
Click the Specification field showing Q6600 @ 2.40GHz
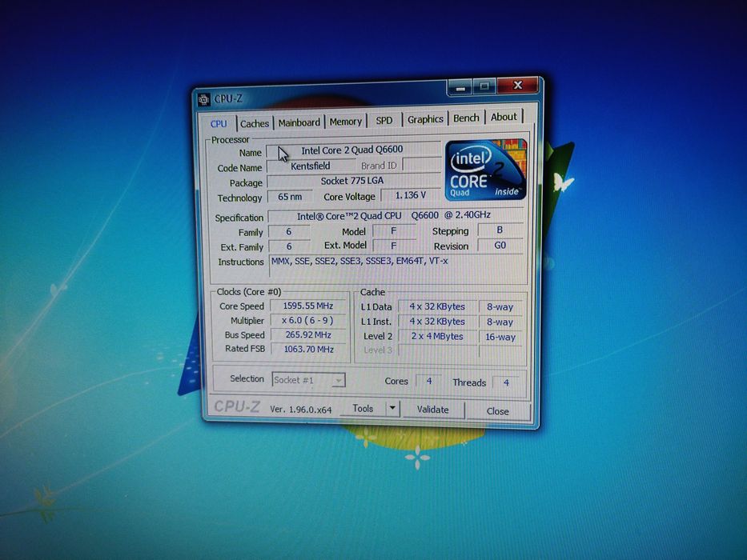click(396, 216)
